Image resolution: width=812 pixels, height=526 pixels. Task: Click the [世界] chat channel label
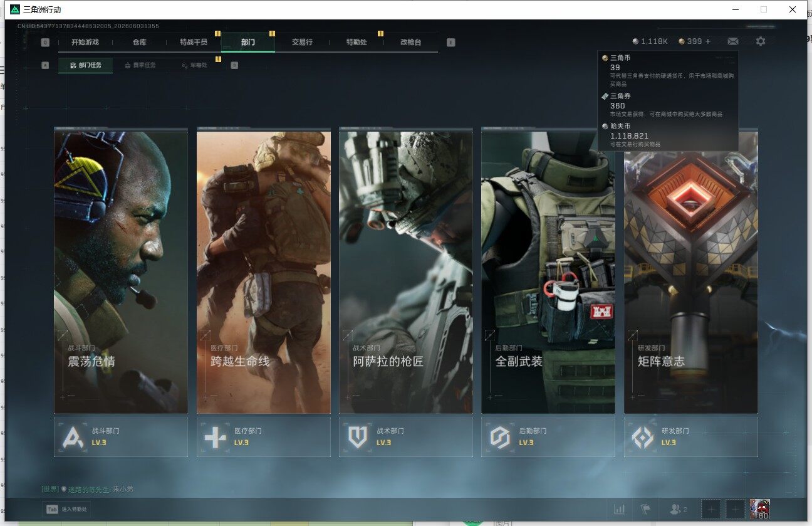coord(50,489)
